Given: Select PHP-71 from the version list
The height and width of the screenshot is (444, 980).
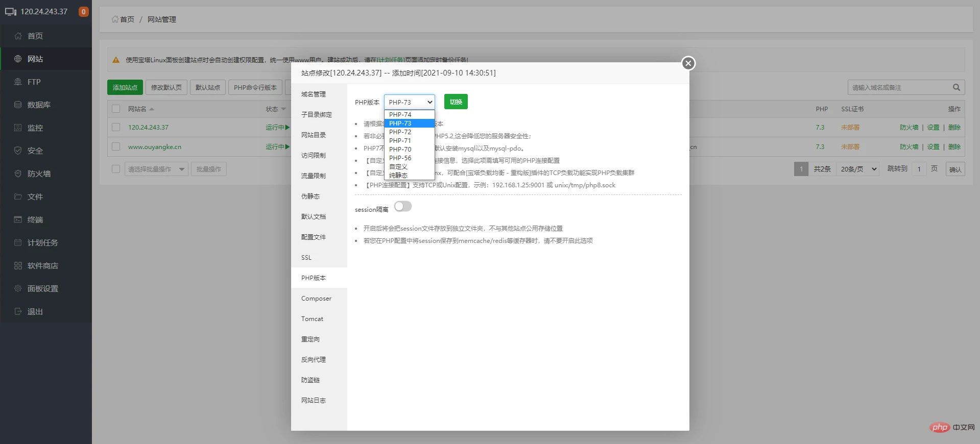Looking at the screenshot, I should [410, 140].
